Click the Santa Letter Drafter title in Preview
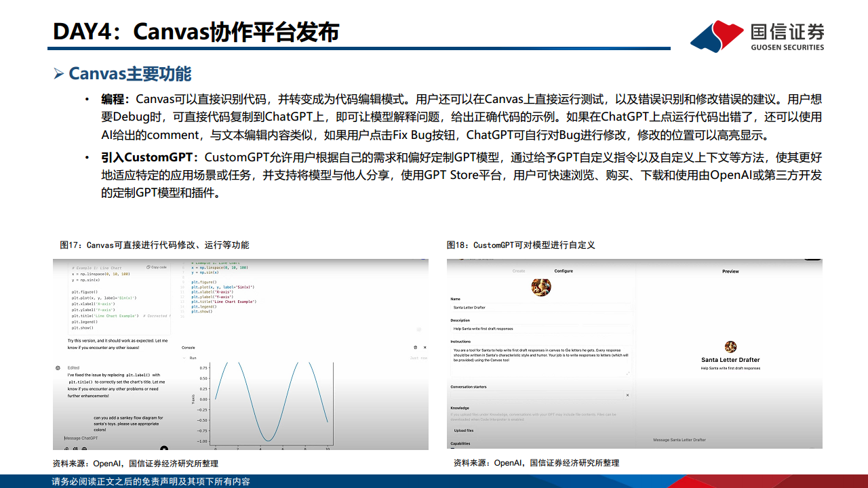The image size is (868, 488). (730, 360)
